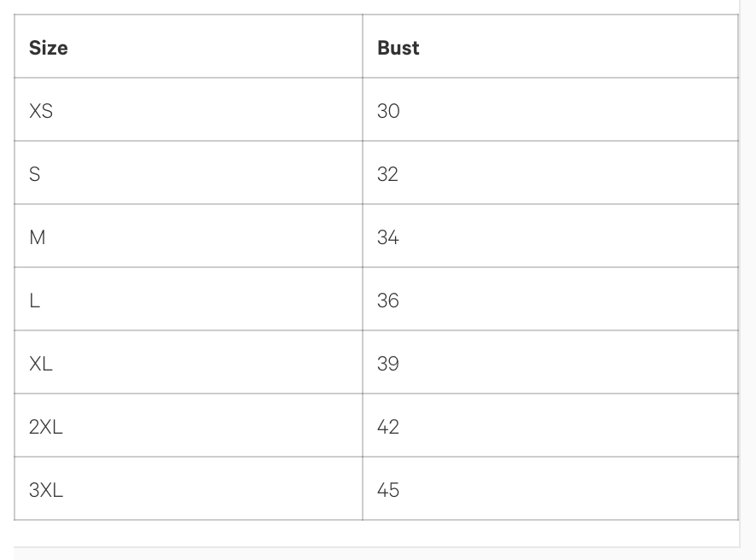Click the bust value 34
Image resolution: width=756 pixels, height=560 pixels.
[x=388, y=237]
